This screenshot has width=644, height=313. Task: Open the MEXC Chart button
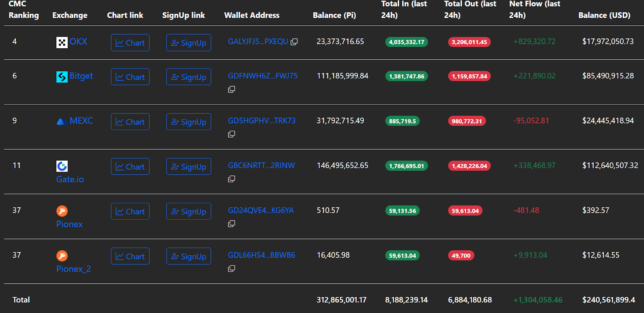click(x=130, y=121)
